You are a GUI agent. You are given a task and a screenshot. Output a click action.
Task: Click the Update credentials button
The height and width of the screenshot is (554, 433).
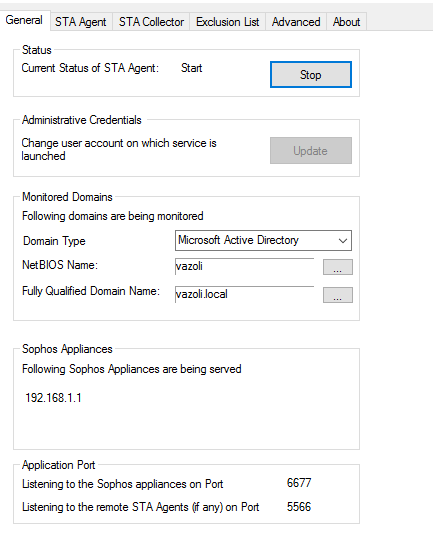pyautogui.click(x=311, y=151)
